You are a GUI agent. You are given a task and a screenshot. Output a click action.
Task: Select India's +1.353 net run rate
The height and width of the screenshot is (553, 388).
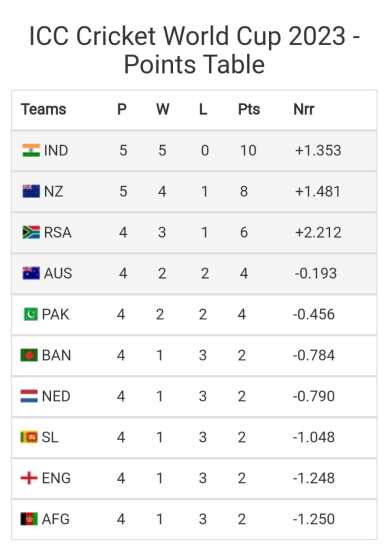[x=318, y=151]
